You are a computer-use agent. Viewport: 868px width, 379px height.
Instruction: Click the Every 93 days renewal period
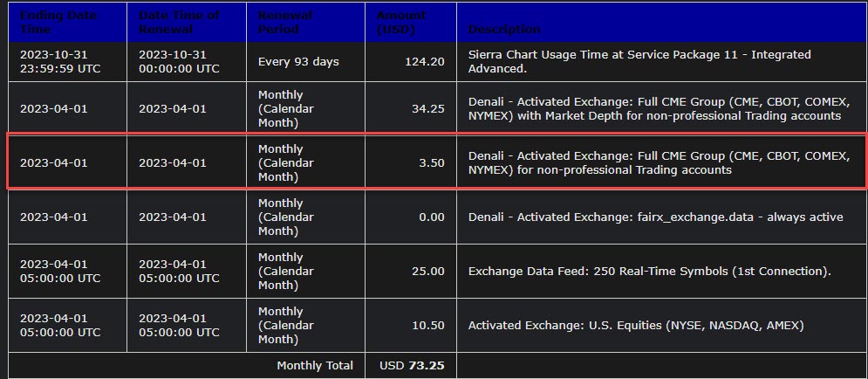point(298,61)
